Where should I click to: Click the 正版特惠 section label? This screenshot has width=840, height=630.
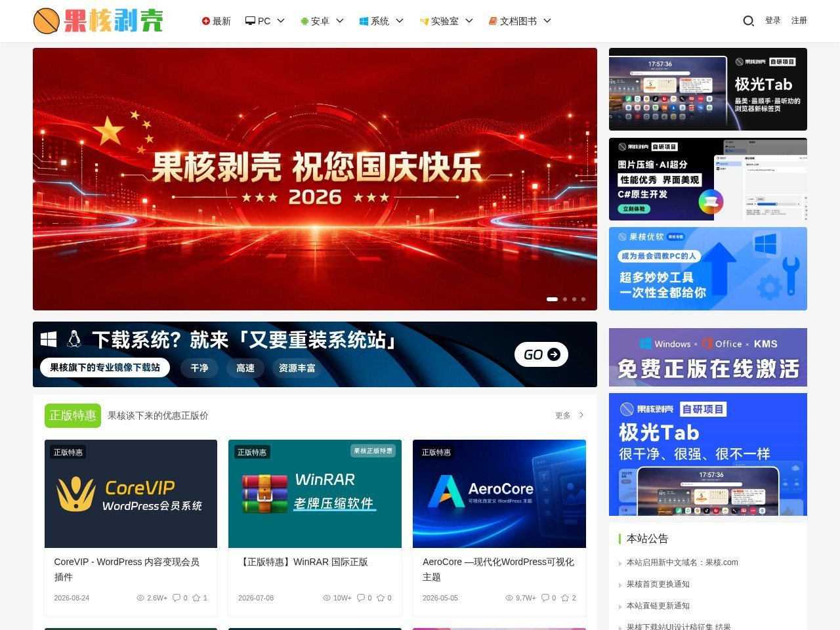(x=73, y=415)
